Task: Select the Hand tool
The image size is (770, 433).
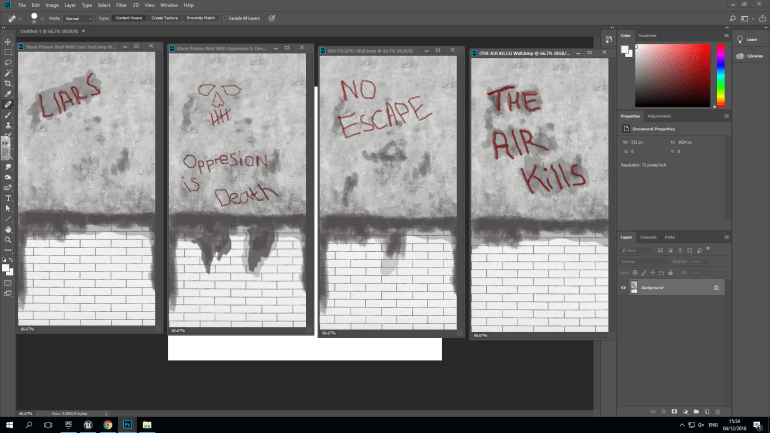Action: (8, 229)
